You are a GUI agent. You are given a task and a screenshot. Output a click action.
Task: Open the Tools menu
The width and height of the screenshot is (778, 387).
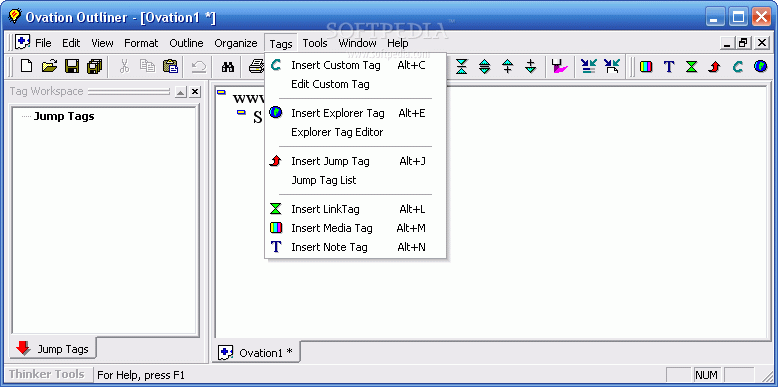315,43
